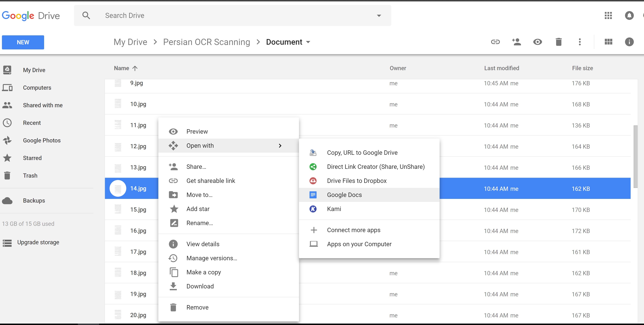Screen dimensions: 644x325
Task: Go to Persian OCR Scanning breadcrumb
Action: (207, 42)
